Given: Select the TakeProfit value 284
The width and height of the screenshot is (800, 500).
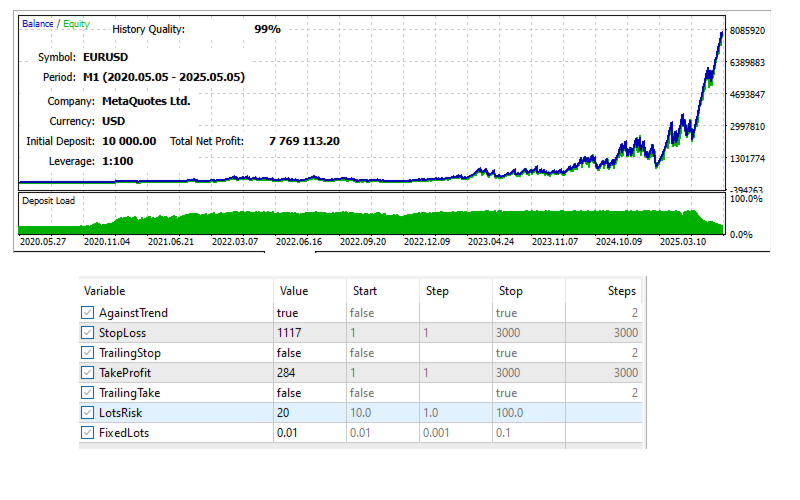Looking at the screenshot, I should click(x=286, y=372).
